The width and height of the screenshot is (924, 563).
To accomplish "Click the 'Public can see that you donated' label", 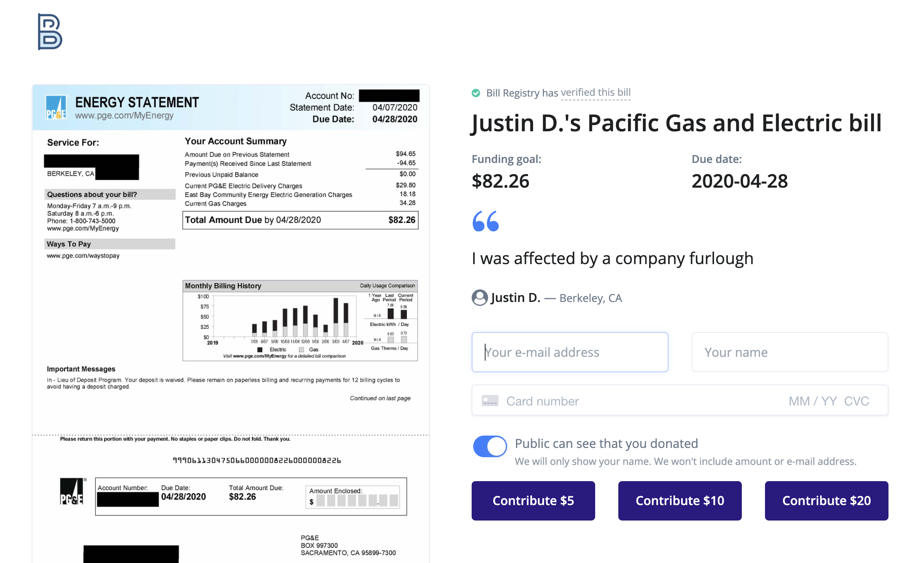I will point(606,443).
